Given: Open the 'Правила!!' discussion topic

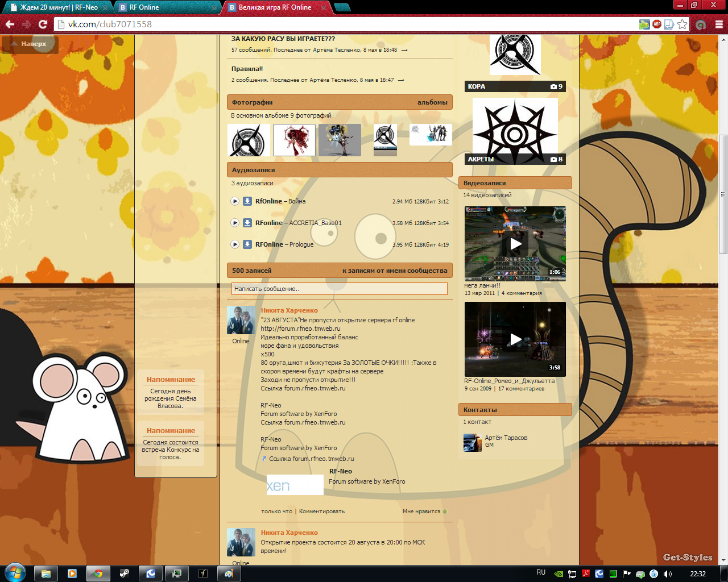Looking at the screenshot, I should tap(247, 69).
